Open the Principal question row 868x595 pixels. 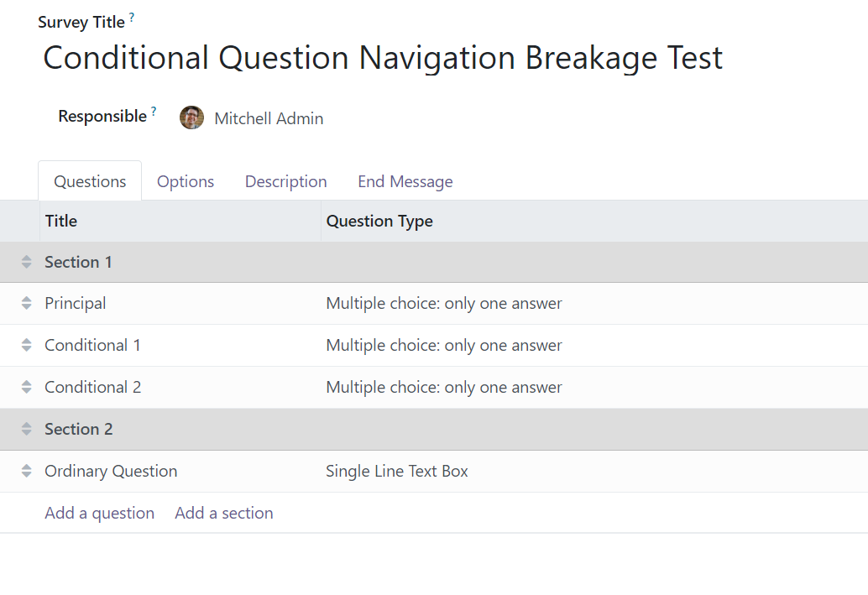point(75,303)
